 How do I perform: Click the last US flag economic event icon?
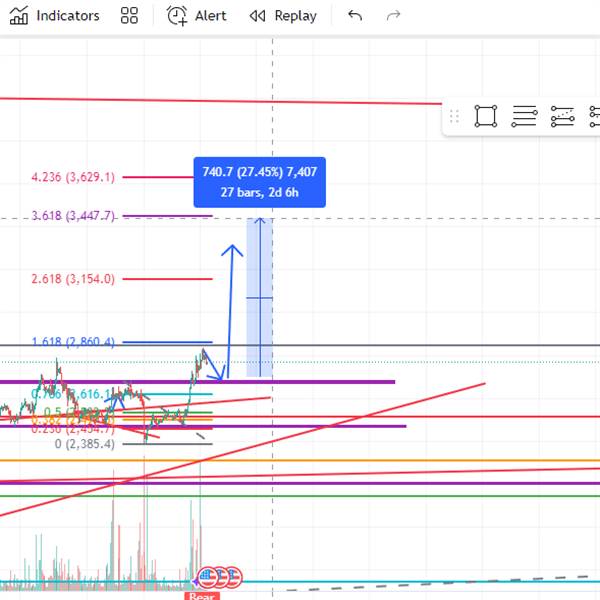click(x=233, y=577)
